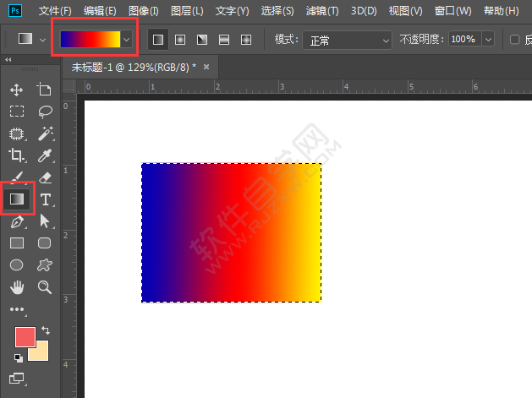The height and width of the screenshot is (398, 532).
Task: Click the ruler origin corner box
Action: pyautogui.click(x=69, y=86)
